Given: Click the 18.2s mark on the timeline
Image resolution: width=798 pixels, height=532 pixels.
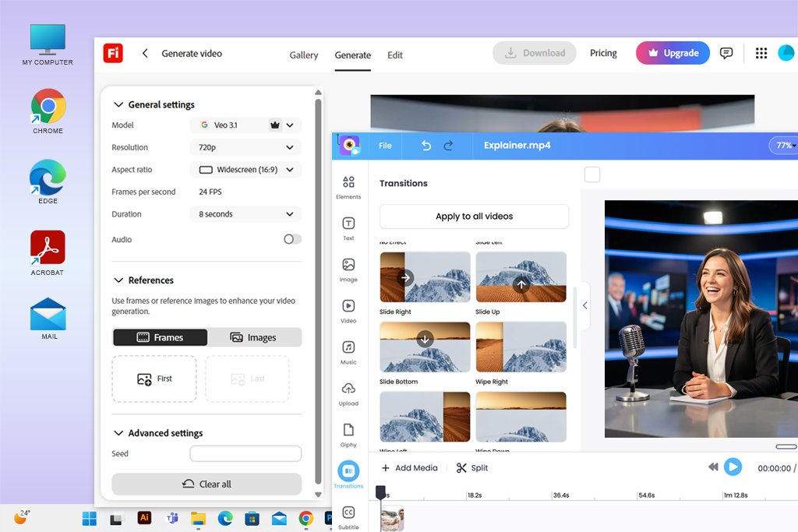Looking at the screenshot, I should pyautogui.click(x=475, y=495).
